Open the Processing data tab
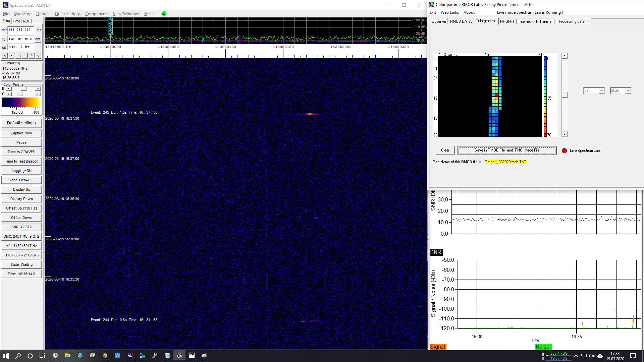This screenshot has height=362, width=644. click(574, 21)
